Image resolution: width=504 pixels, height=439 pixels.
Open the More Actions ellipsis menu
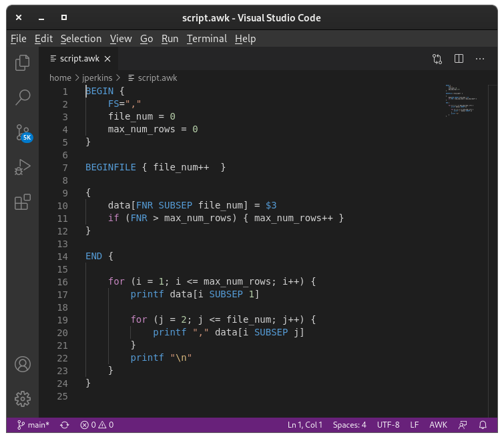(x=480, y=59)
